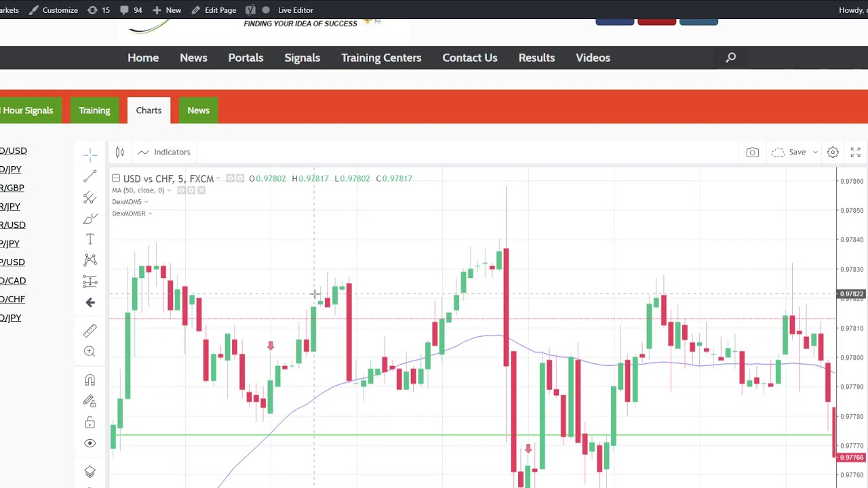
Task: Open News in the main navigation
Action: coord(193,58)
